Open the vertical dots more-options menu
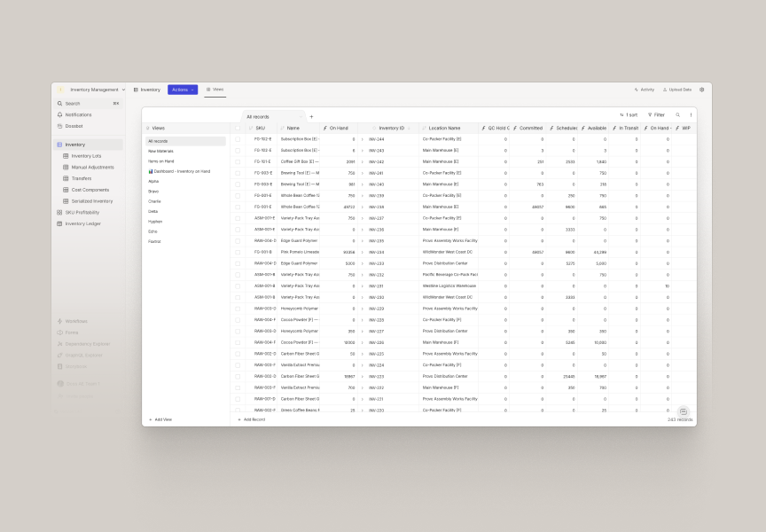766x532 pixels. click(691, 114)
